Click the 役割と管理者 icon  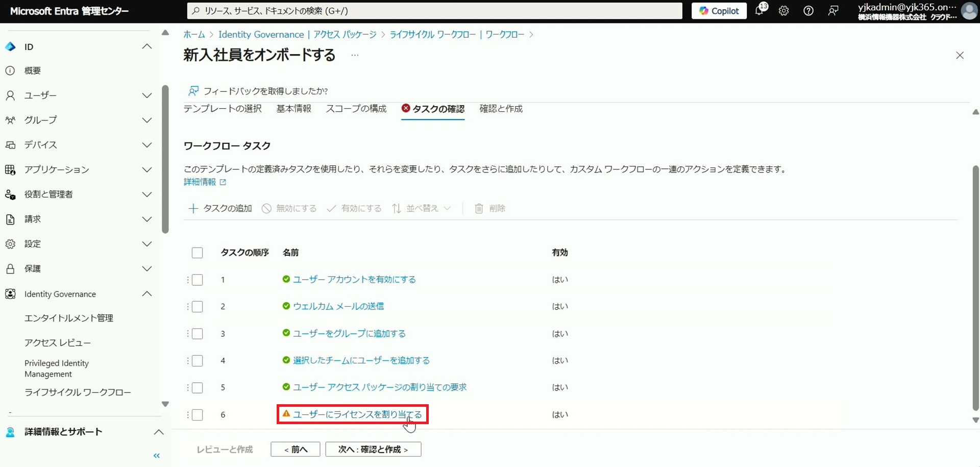(x=10, y=194)
